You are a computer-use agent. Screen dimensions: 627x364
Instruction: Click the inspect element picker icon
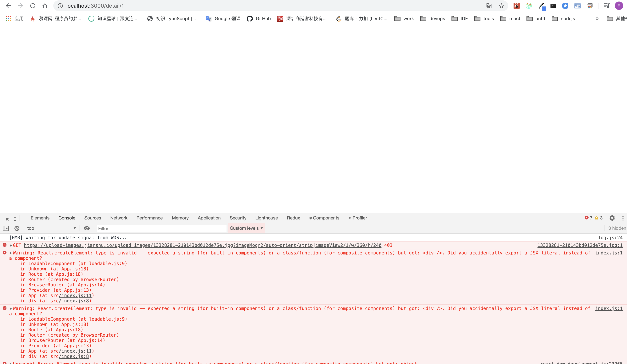[x=6, y=218]
